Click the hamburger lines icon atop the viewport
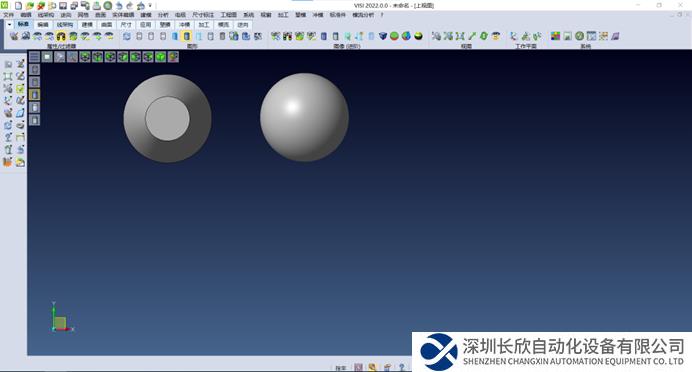 (34, 56)
